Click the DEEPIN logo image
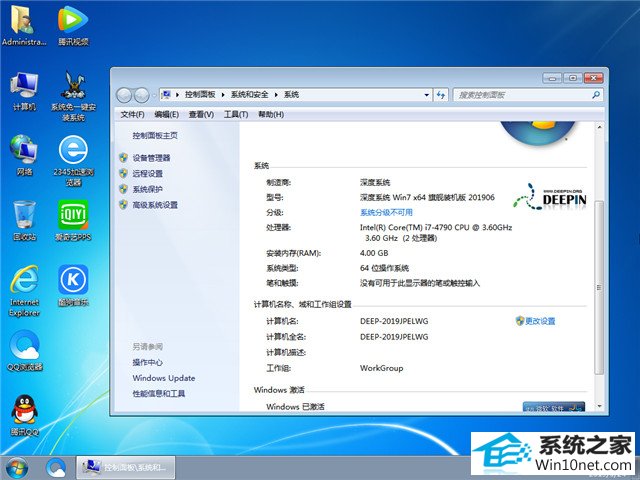Image resolution: width=640 pixels, height=480 pixels. [x=550, y=197]
